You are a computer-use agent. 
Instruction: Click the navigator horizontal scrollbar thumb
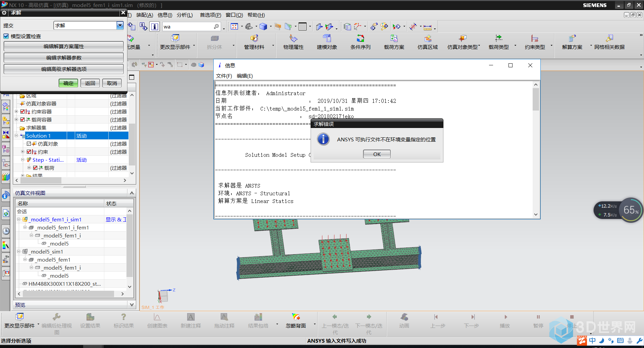click(41, 180)
